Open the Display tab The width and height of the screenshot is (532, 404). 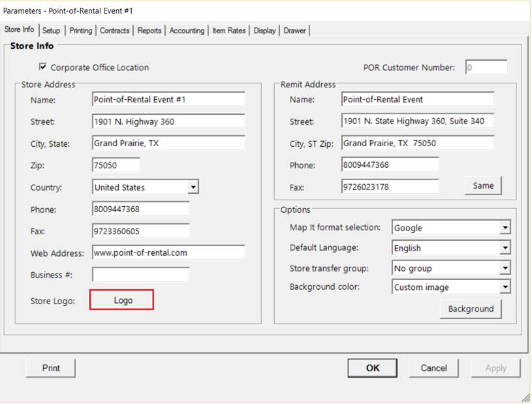pos(264,31)
